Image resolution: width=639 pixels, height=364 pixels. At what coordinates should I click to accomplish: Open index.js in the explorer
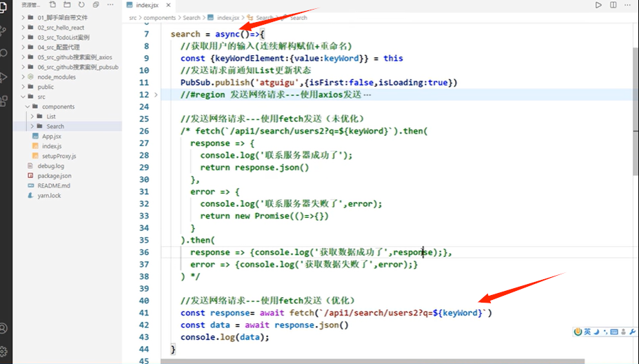[x=51, y=146]
